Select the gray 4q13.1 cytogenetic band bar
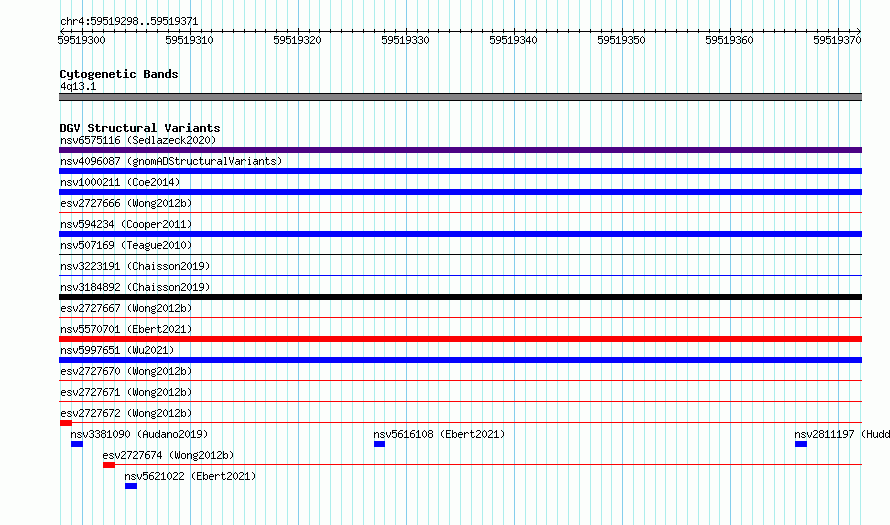 [x=460, y=97]
